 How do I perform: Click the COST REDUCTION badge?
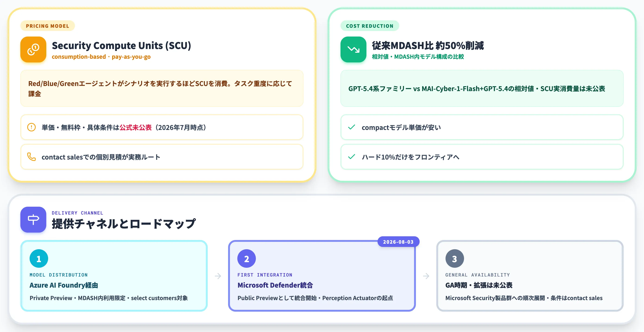tap(369, 26)
